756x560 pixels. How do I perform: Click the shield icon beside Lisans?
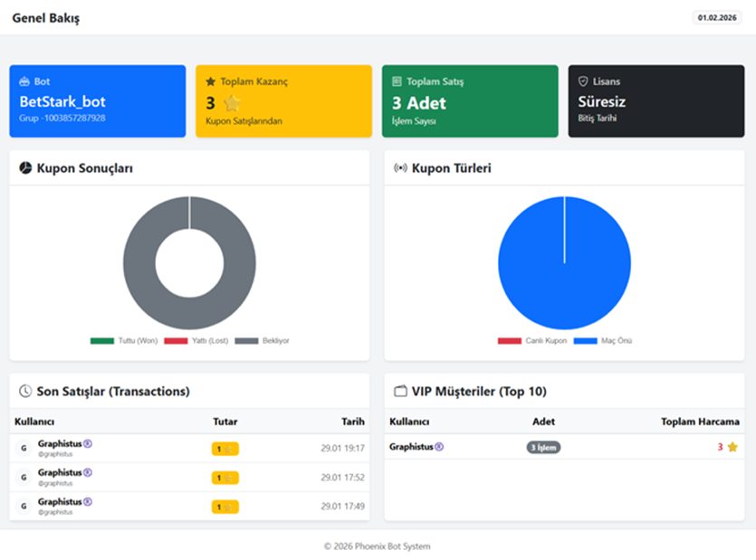pos(583,81)
